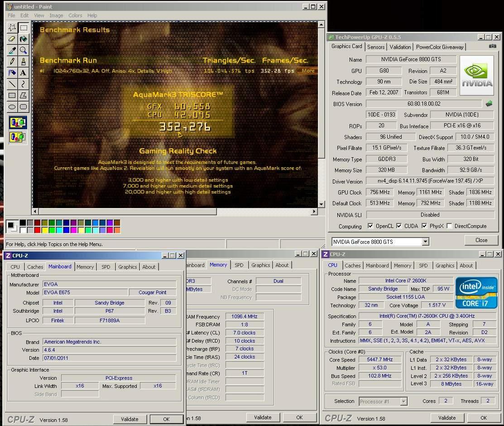
Task: Select the Free-Form Select tool in Paint
Action: pyautogui.click(x=12, y=28)
